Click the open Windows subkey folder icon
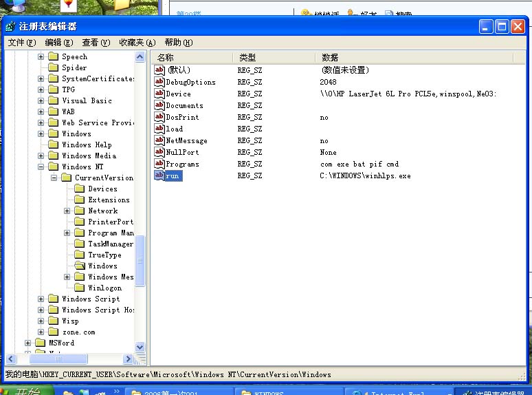The width and height of the screenshot is (532, 395). (80, 266)
